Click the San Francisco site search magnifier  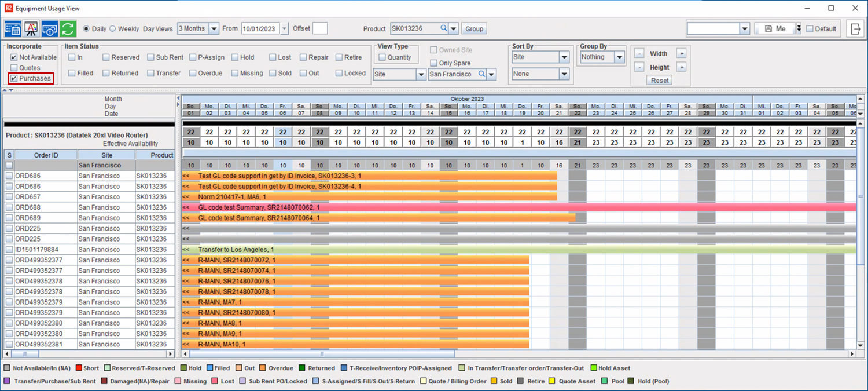point(481,74)
